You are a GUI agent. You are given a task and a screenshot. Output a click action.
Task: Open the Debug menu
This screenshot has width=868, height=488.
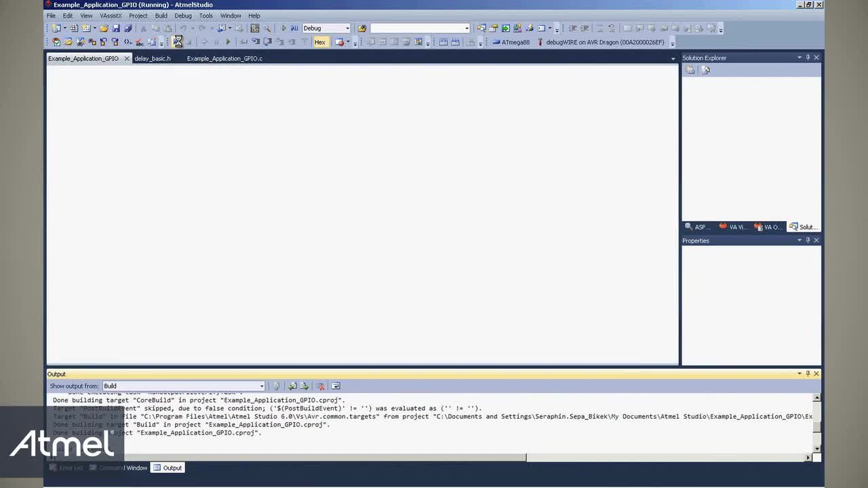(183, 16)
